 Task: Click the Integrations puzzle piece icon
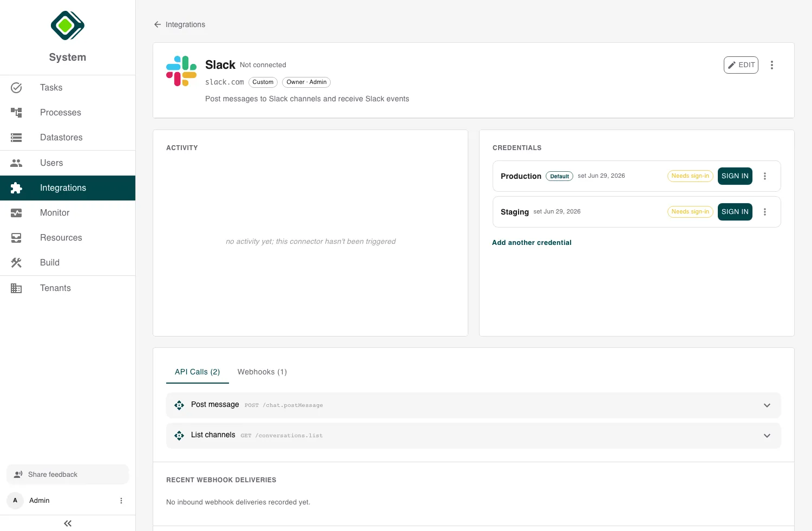[x=16, y=188]
